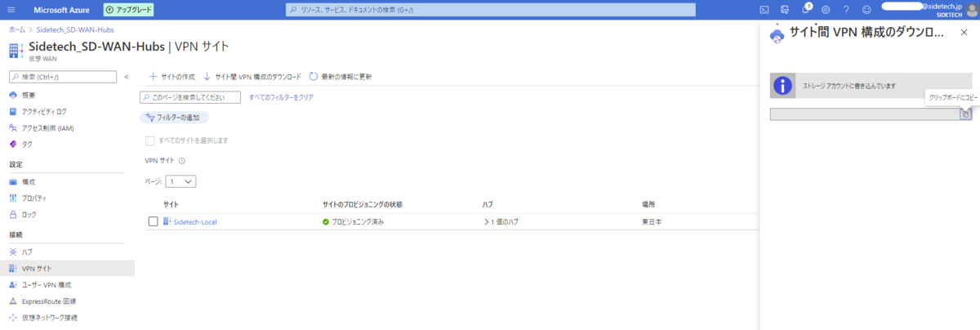Open Sidetech_SD-WAN-Hubs breadcrumb link

[75, 29]
